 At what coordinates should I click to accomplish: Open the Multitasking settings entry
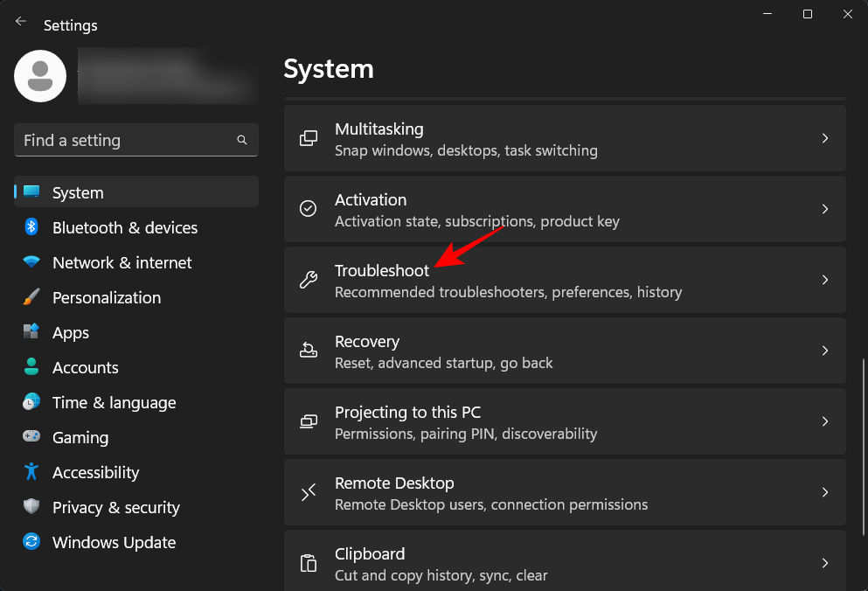coord(564,138)
